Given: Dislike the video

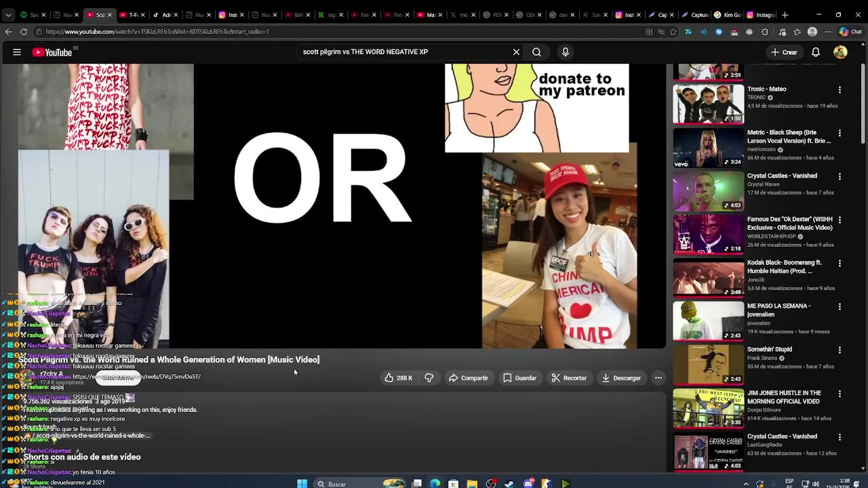Looking at the screenshot, I should (x=429, y=378).
